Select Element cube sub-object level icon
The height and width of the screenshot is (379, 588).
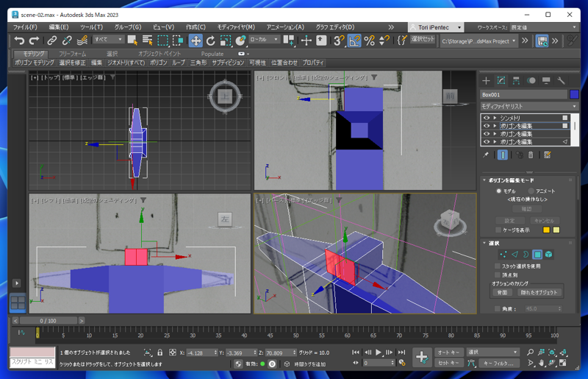click(x=548, y=255)
